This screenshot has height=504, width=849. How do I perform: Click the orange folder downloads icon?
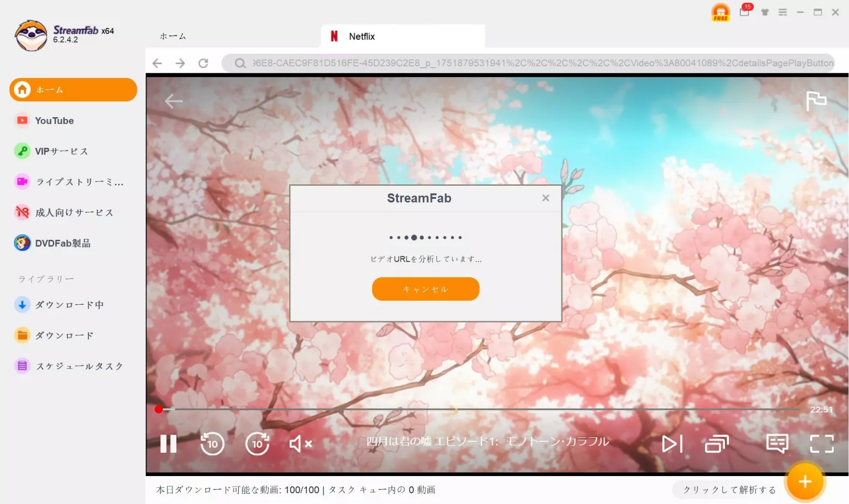[x=22, y=335]
